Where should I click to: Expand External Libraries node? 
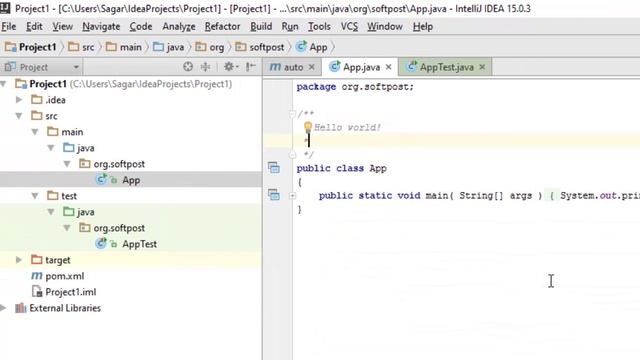(4, 308)
